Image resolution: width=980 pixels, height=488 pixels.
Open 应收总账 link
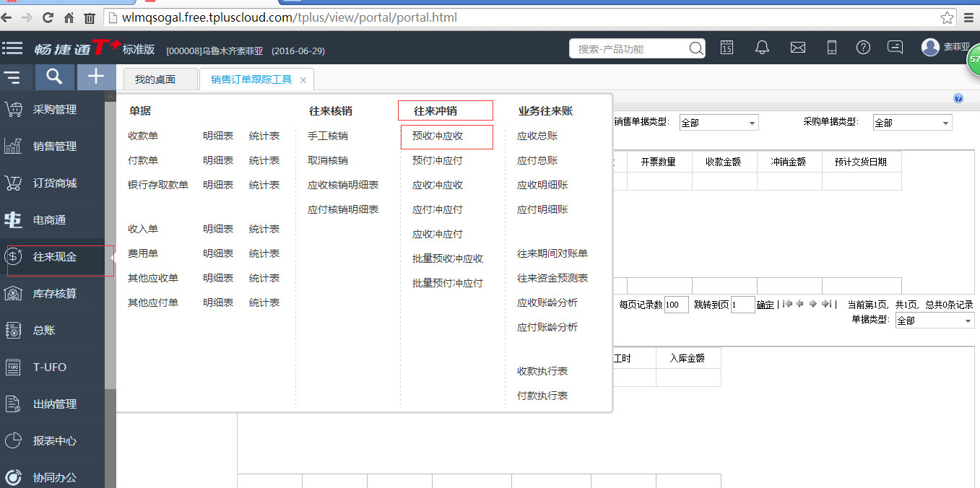pyautogui.click(x=537, y=136)
